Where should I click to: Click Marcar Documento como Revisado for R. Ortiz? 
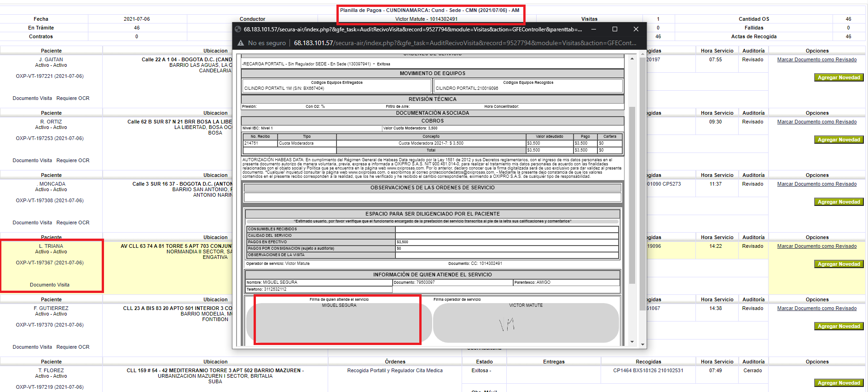tap(816, 122)
